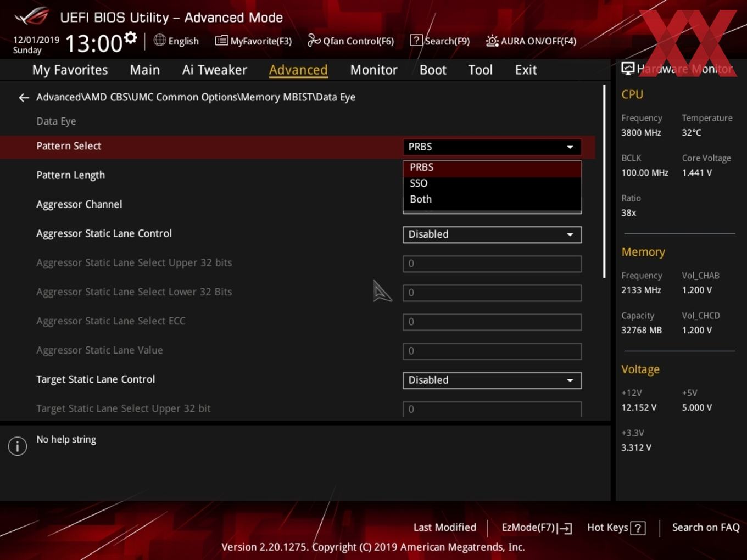Collapse the Pattern Select dropdown
Screen dimensions: 747x560
tap(492, 147)
